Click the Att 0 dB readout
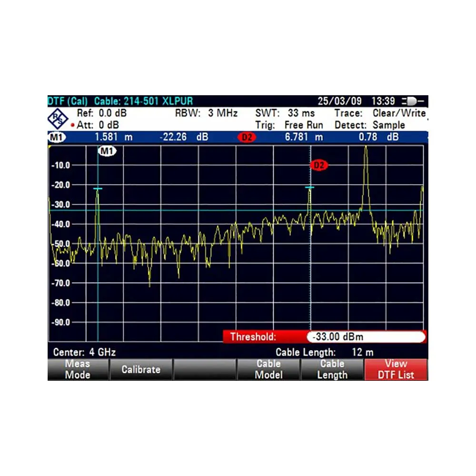The image size is (476, 476). pos(98,125)
